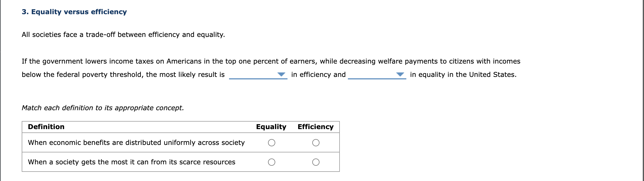Click the 'in equality in the United States.' text
The height and width of the screenshot is (181, 644).
463,75
